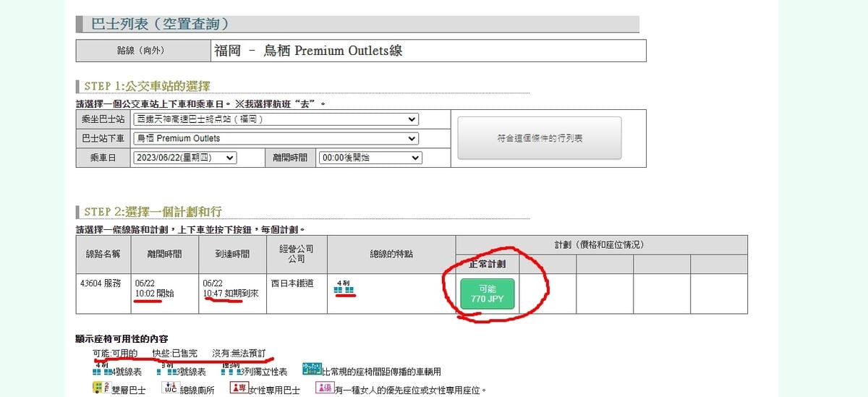Click the 到達時間 column header
868x397 pixels.
[x=232, y=255]
